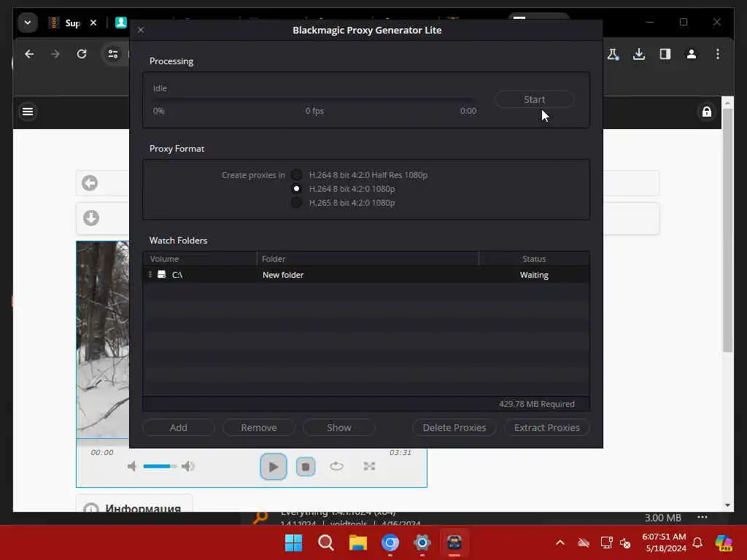Image resolution: width=747 pixels, height=560 pixels.
Task: Open Copilot preview icon in taskbar
Action: [x=724, y=542]
